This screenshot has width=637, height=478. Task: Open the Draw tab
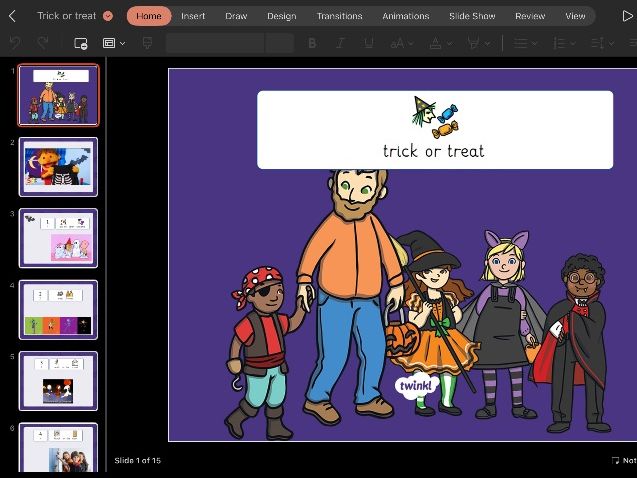(236, 16)
